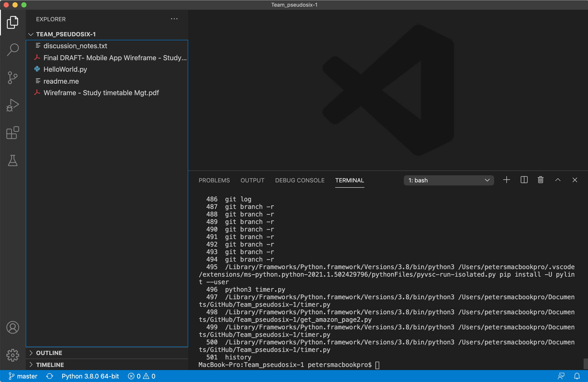
Task: Switch to the Problems tab
Action: point(214,180)
